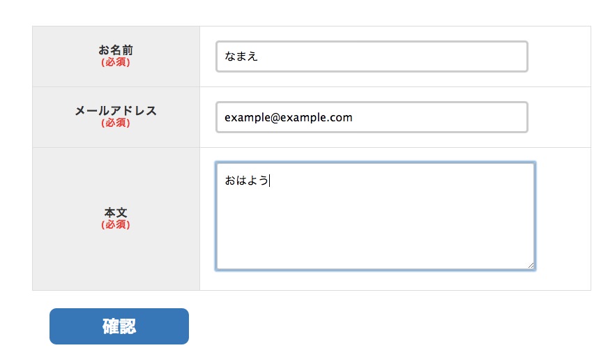
Task: Click the red (必須) marker under メールアドレス
Action: (116, 123)
